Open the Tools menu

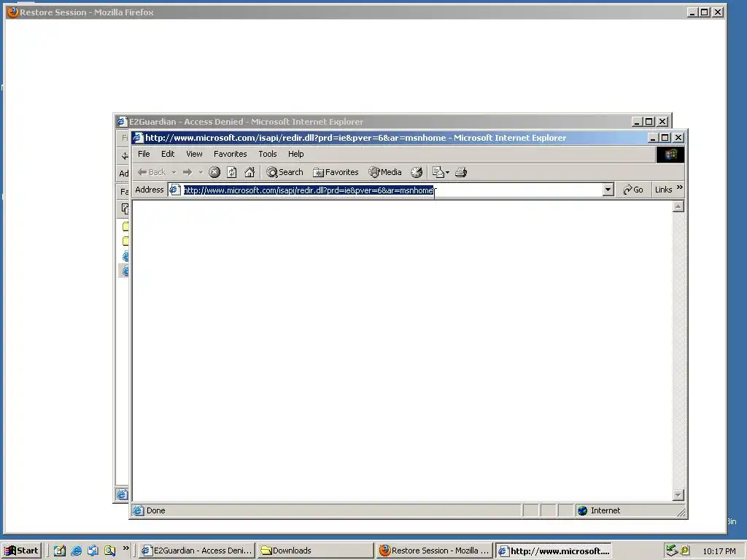point(268,154)
